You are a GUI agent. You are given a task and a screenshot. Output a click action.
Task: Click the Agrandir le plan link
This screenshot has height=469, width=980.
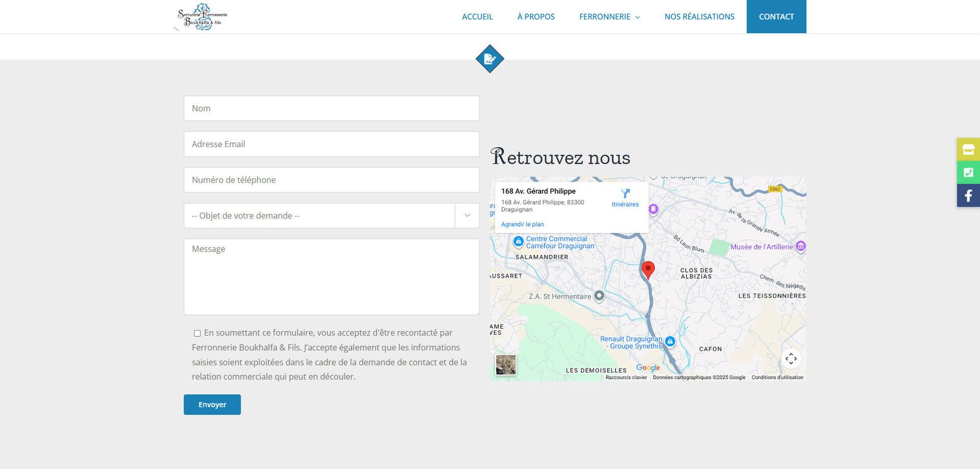pyautogui.click(x=522, y=224)
